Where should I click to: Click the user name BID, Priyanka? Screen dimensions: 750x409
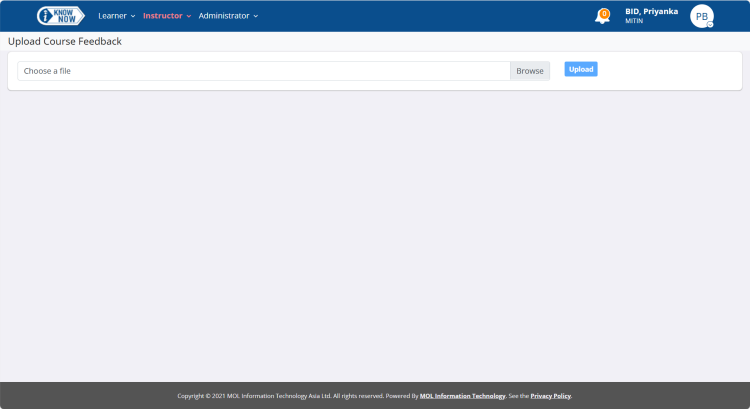(x=651, y=11)
